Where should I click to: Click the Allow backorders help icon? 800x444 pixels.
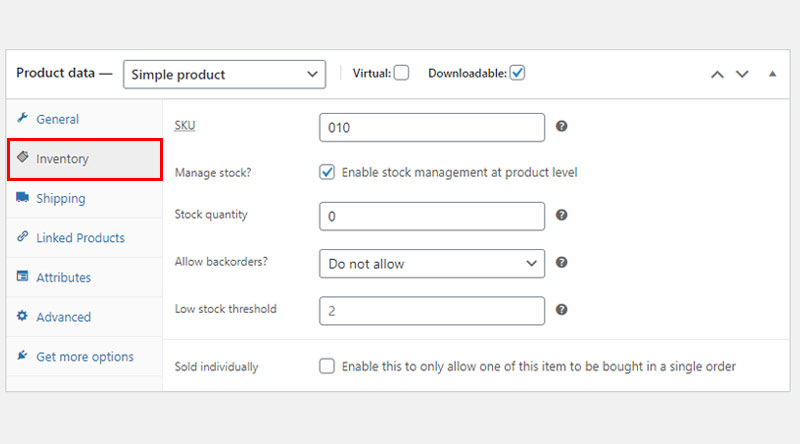[561, 262]
